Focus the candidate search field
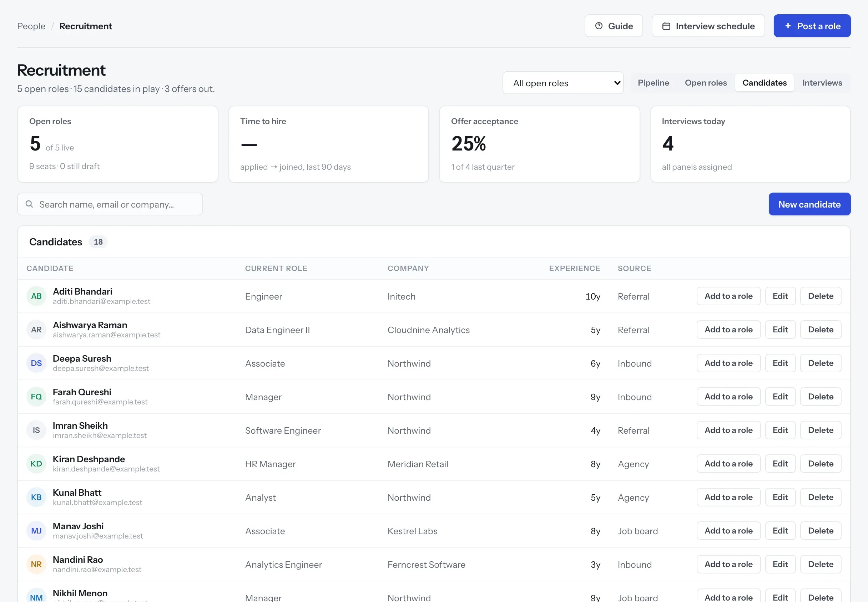Image resolution: width=868 pixels, height=602 pixels. pos(110,204)
